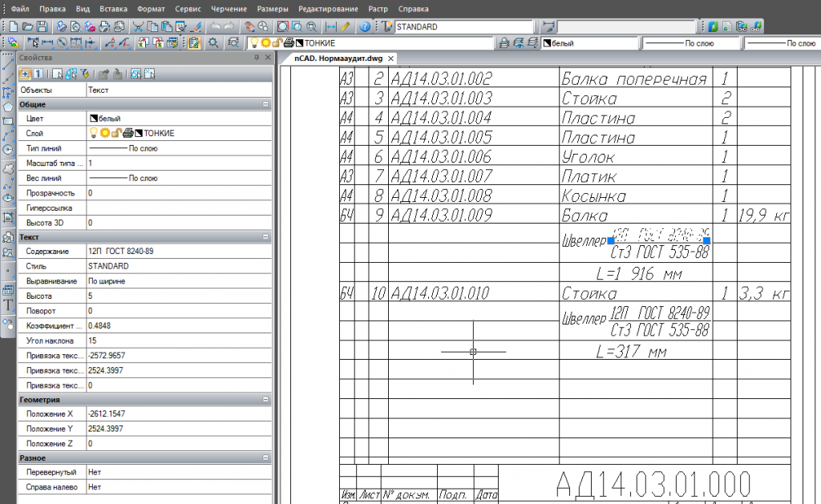
Task: Open the Правка menu
Action: (52, 9)
